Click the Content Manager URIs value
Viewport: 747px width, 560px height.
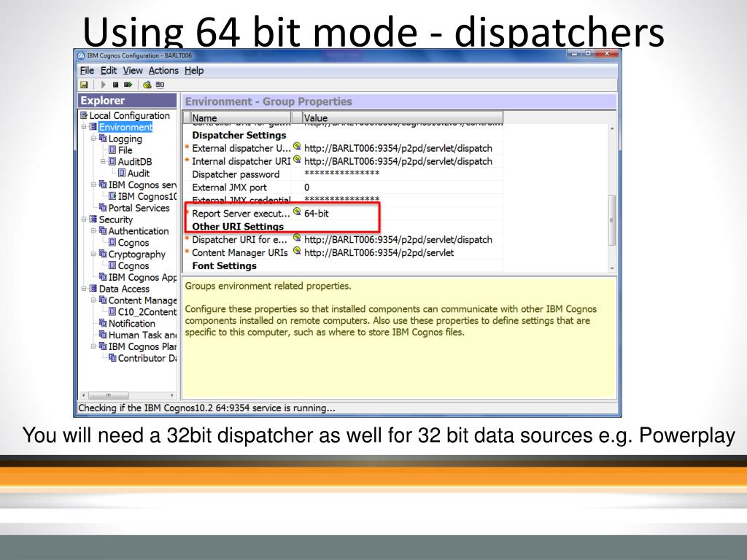pos(379,252)
